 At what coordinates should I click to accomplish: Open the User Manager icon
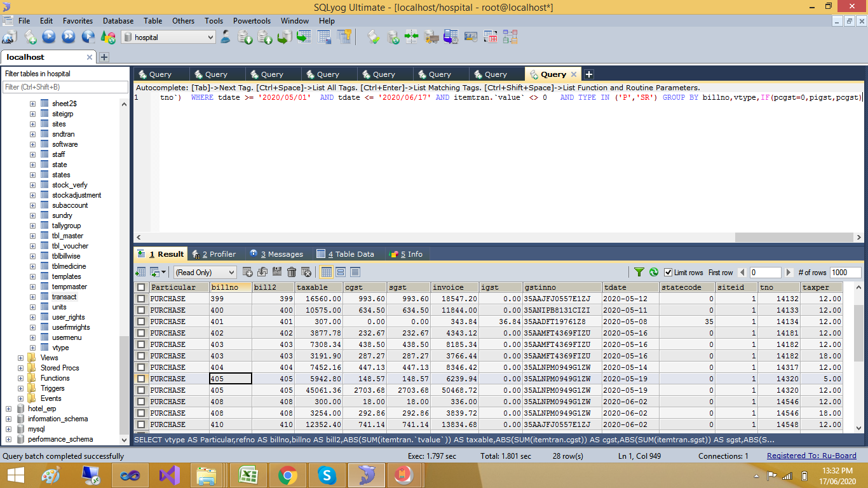[x=226, y=37]
